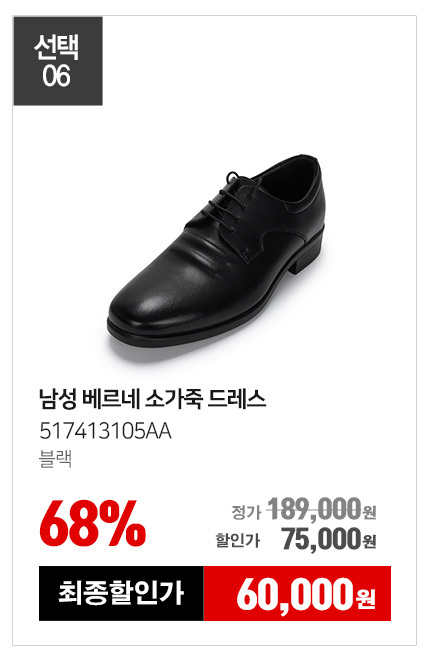Click the 원 after the 189,000 price
This screenshot has height=660, width=430.
(369, 512)
